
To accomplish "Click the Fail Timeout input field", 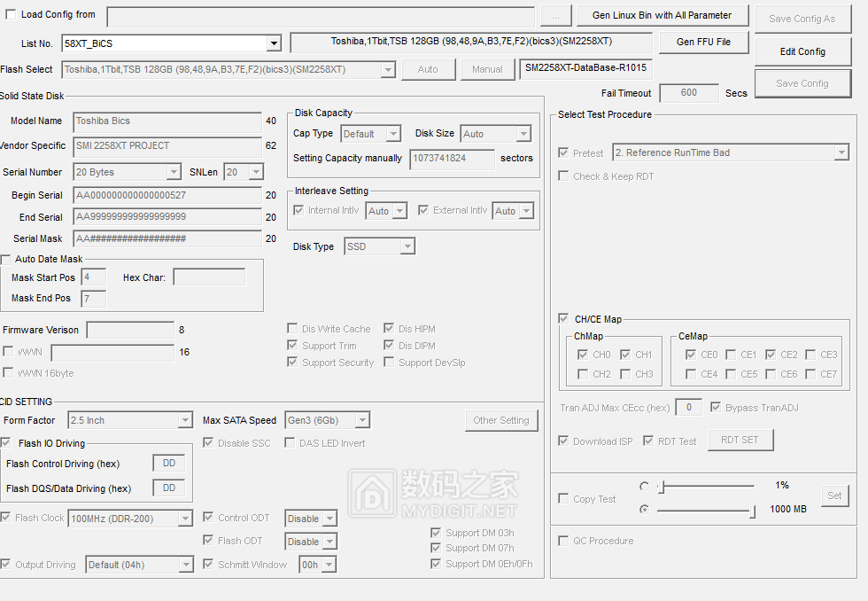I will click(688, 93).
